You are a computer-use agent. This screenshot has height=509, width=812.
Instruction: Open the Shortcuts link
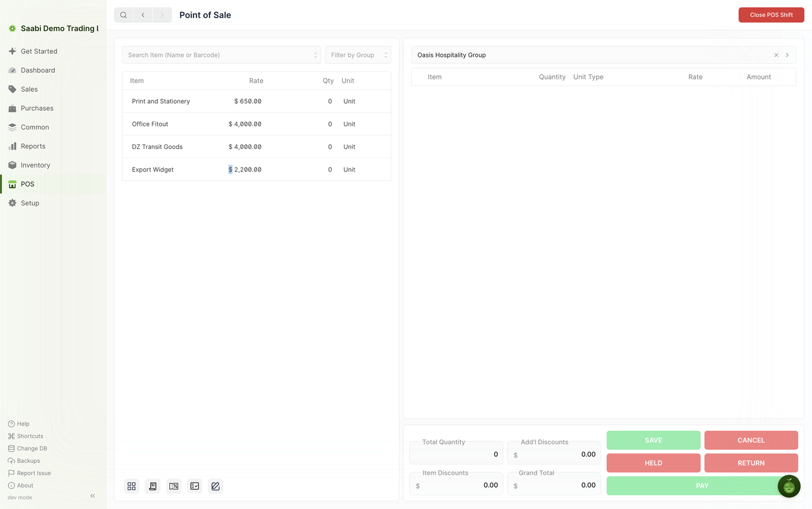click(x=26, y=436)
